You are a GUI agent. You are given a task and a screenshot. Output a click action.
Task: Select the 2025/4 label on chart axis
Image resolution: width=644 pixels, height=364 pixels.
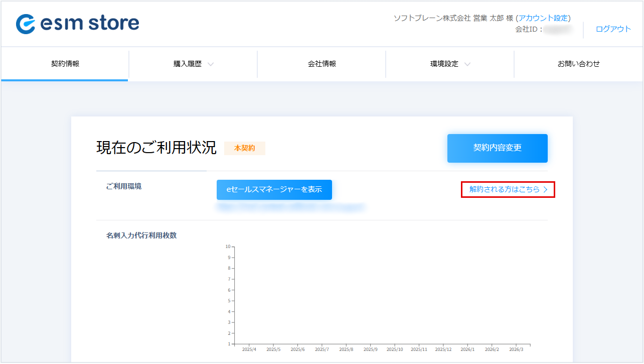pos(249,349)
